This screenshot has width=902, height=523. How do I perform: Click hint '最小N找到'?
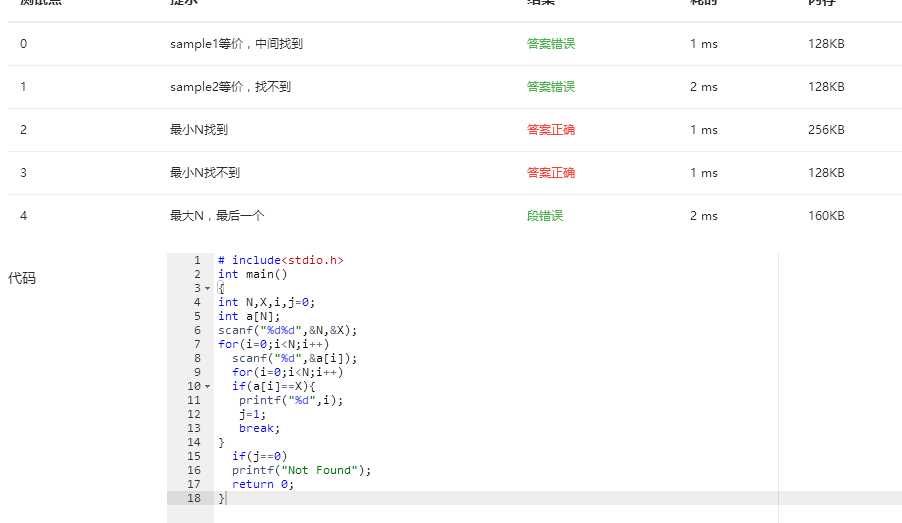198,130
